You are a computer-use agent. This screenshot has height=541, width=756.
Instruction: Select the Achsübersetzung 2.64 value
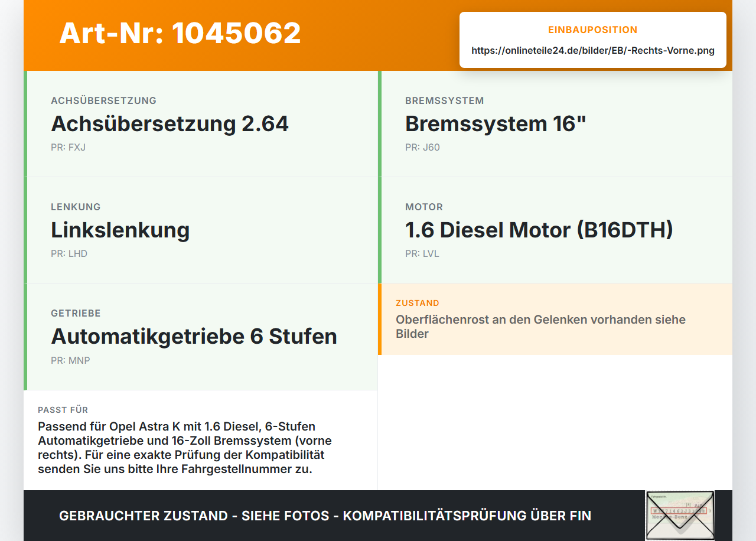coord(170,123)
